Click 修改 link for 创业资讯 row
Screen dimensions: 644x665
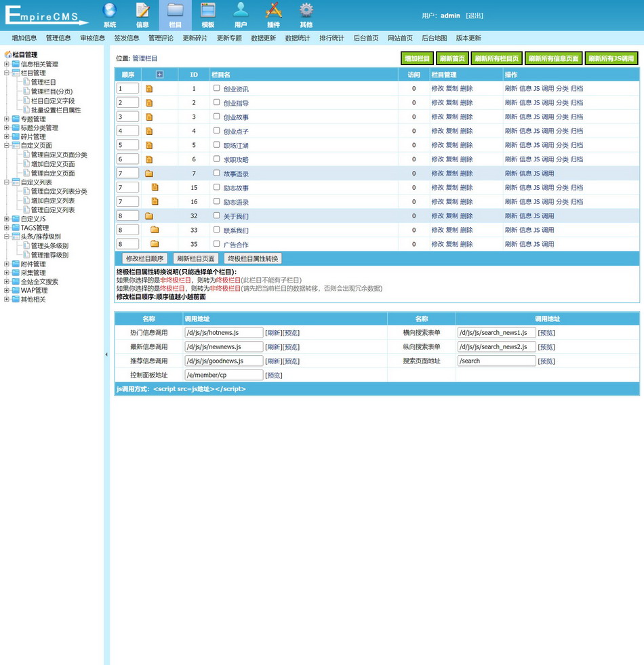pos(437,89)
